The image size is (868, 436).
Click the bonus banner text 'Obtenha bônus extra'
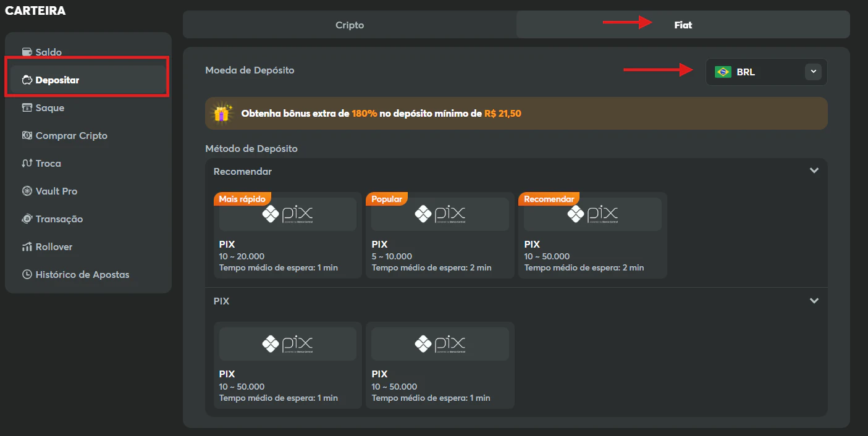click(x=295, y=114)
